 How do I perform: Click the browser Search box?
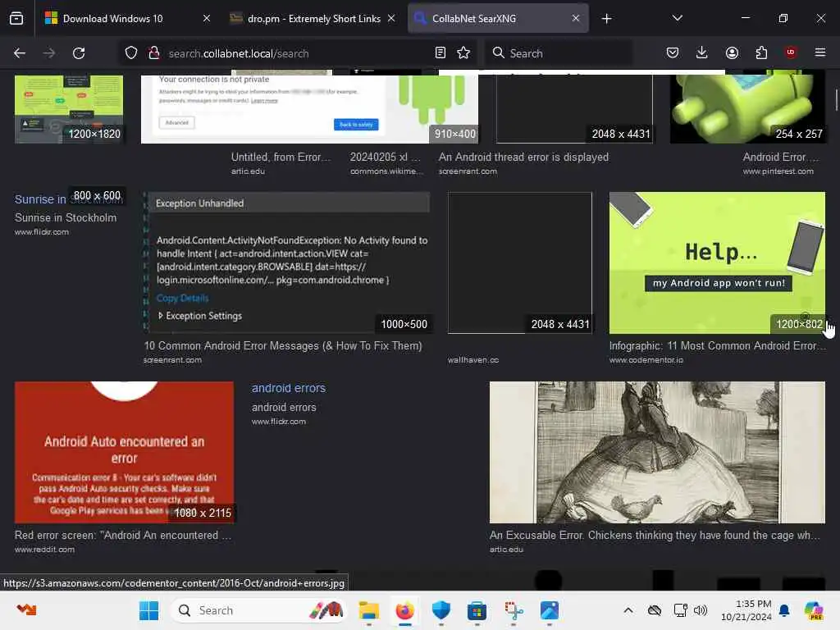559,53
